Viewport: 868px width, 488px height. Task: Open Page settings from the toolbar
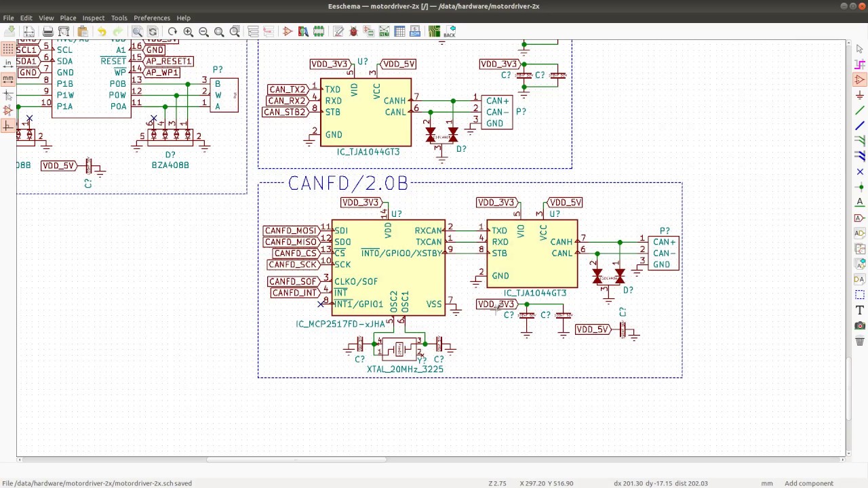(28, 31)
